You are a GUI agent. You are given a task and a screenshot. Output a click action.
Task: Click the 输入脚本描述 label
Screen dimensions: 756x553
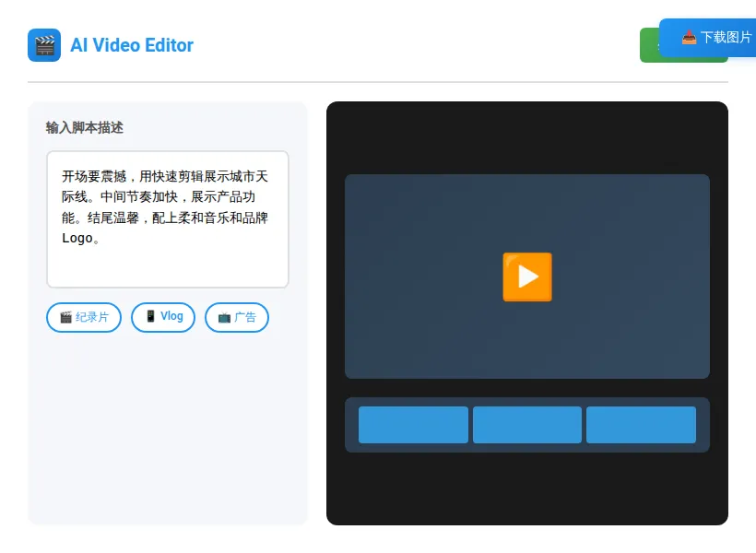[85, 128]
